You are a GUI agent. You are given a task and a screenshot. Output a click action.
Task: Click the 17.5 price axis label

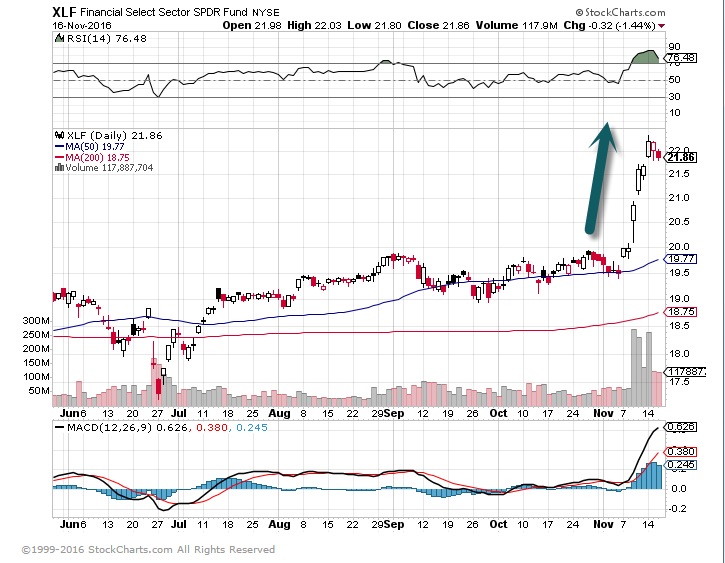(x=679, y=382)
